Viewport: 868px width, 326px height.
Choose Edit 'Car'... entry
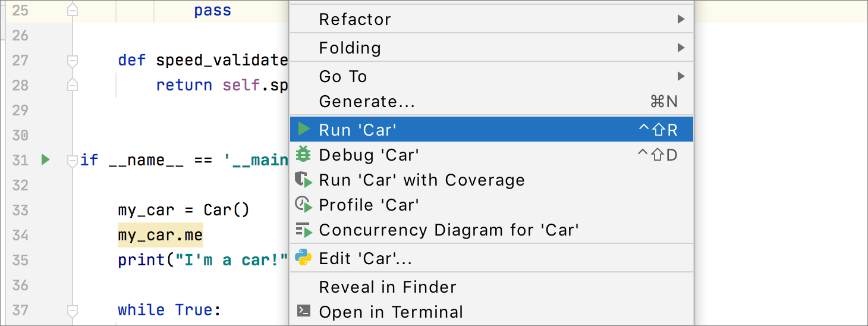[492, 258]
